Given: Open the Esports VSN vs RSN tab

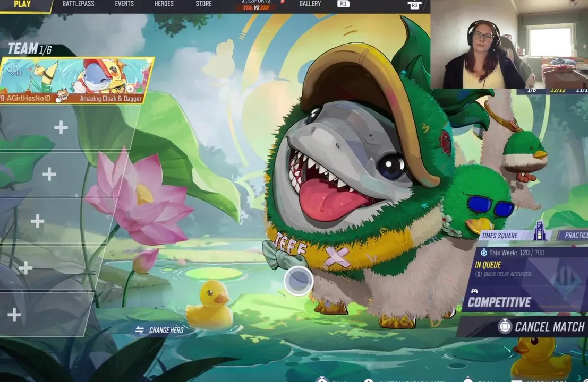Looking at the screenshot, I should pos(256,4).
